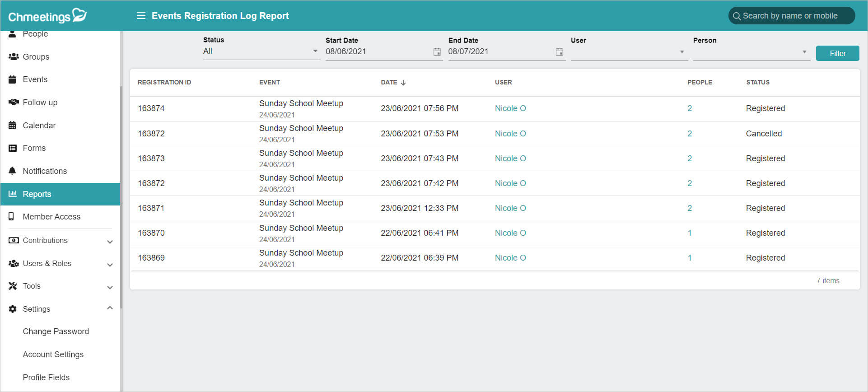Screen dimensions: 868x392
Task: Open the User filter dropdown
Action: pyautogui.click(x=629, y=52)
